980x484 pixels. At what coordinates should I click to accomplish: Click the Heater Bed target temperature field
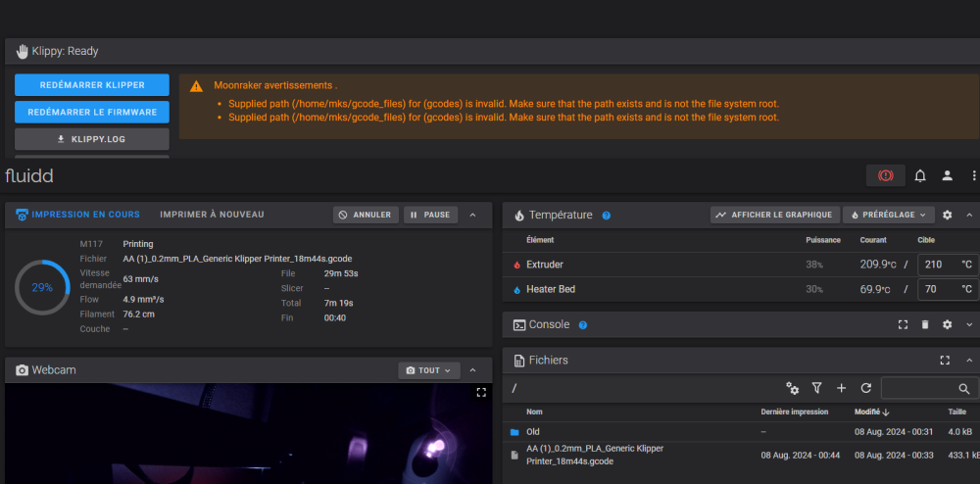[x=948, y=290]
